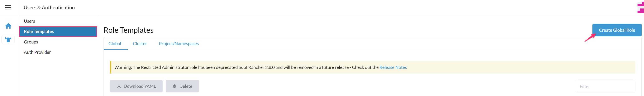Open the hamburger navigation menu
The height and width of the screenshot is (96, 644).
click(8, 8)
